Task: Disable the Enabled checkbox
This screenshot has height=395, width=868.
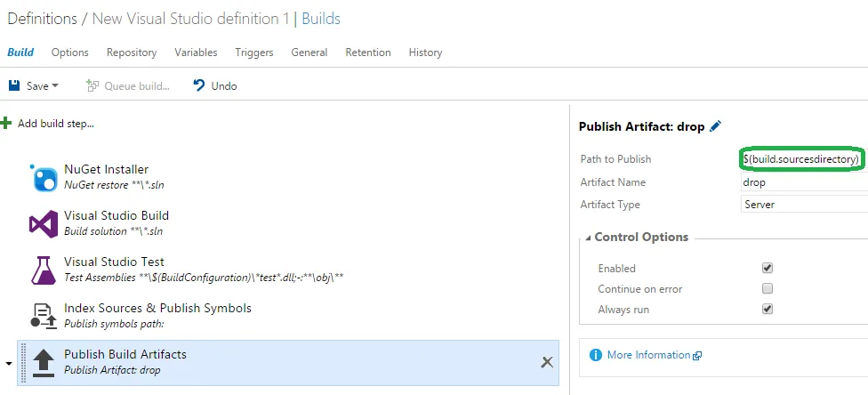Action: click(768, 268)
